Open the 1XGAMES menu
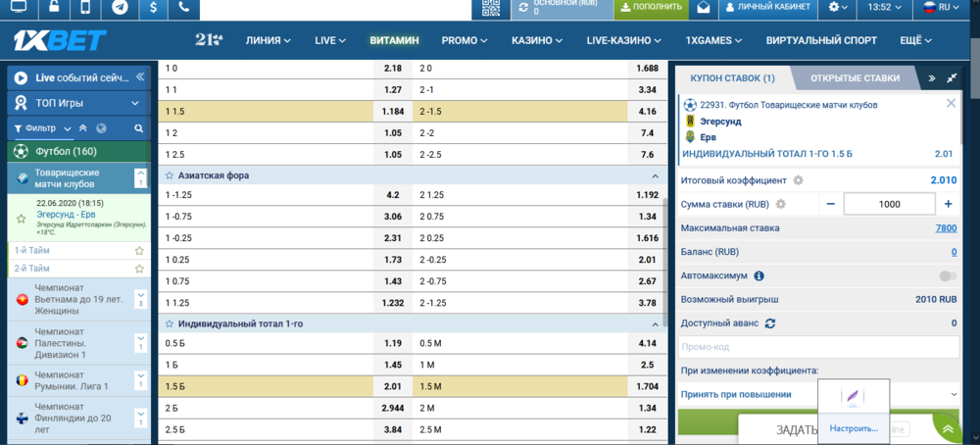The height and width of the screenshot is (445, 980). [713, 40]
